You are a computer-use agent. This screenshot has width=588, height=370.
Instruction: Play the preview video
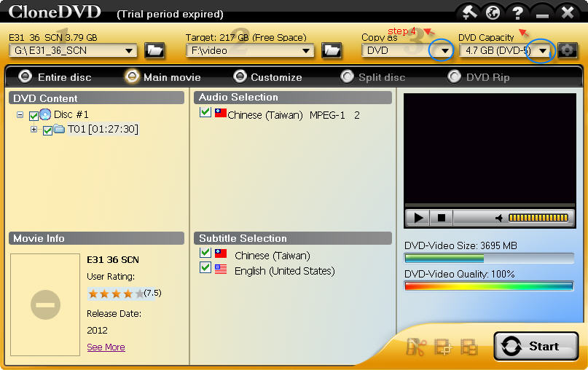coord(418,218)
